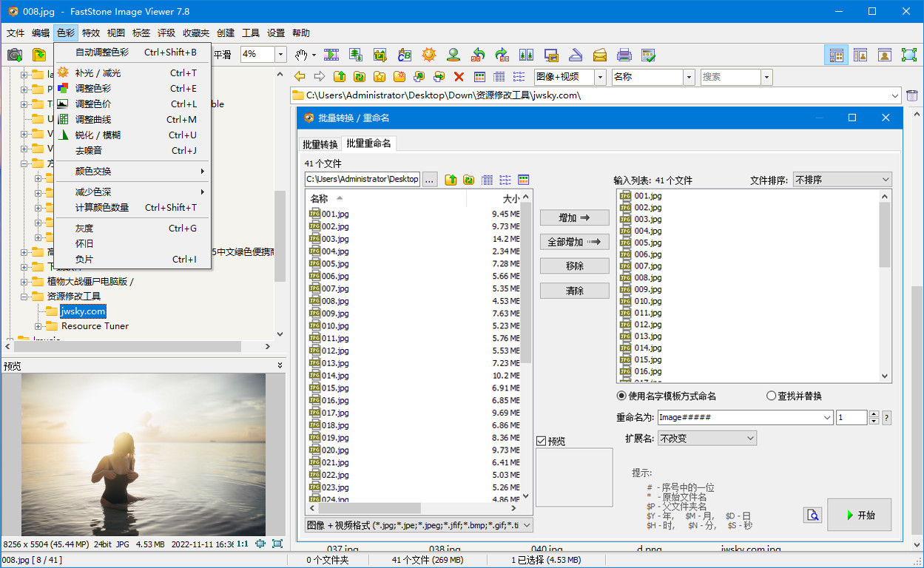Click the 全部增加 button
The image size is (924, 568).
click(573, 241)
